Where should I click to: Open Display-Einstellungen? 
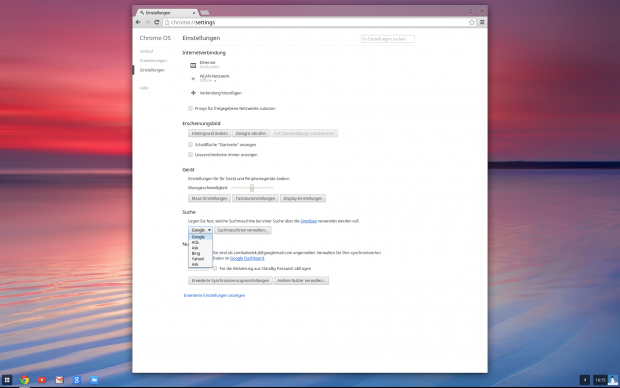[303, 198]
